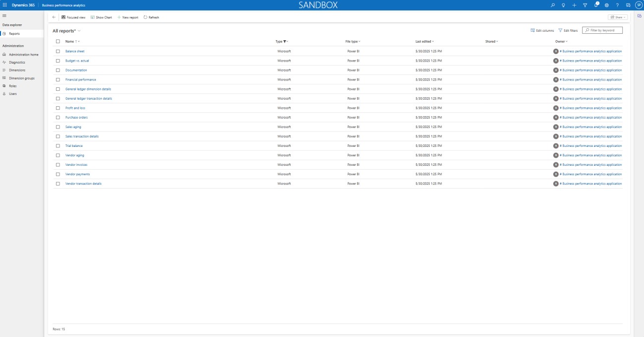
Task: Select the Profit and loss row checkbox
Action: click(x=58, y=108)
